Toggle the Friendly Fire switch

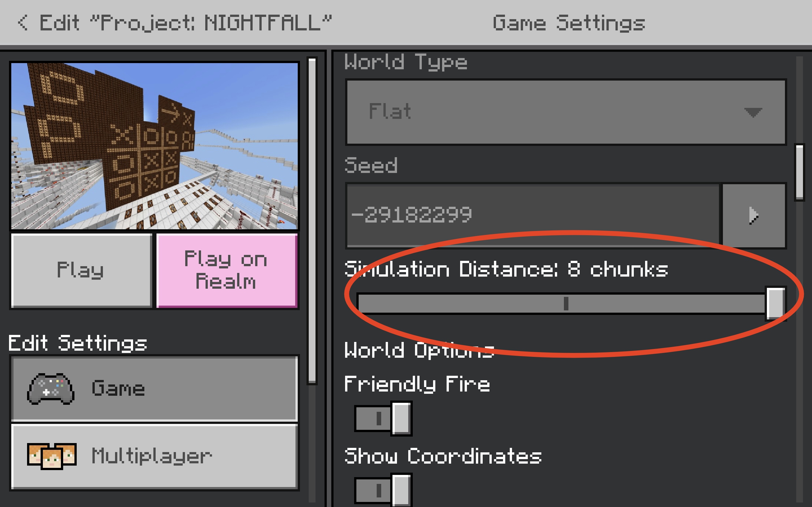point(383,418)
